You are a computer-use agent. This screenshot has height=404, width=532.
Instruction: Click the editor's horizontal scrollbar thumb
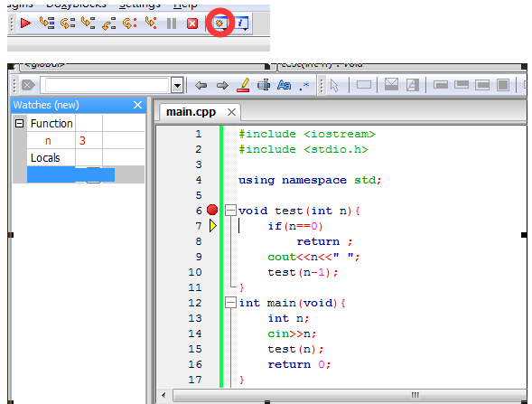(x=350, y=395)
